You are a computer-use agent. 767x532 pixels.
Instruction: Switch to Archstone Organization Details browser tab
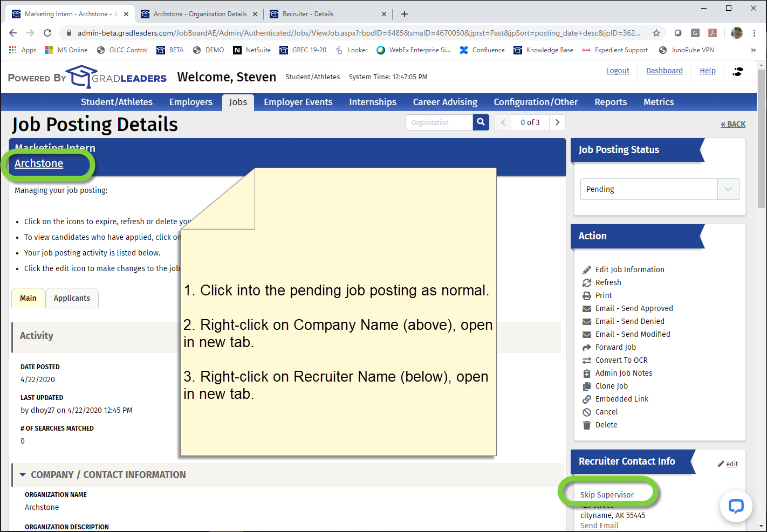coord(199,14)
